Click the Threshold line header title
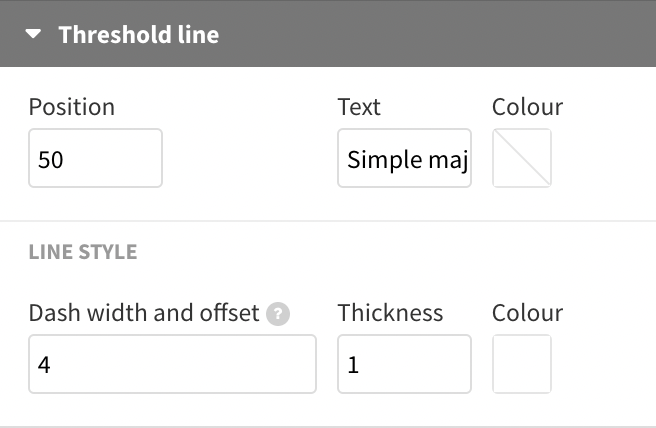Screen dimensions: 656x428 [138, 34]
